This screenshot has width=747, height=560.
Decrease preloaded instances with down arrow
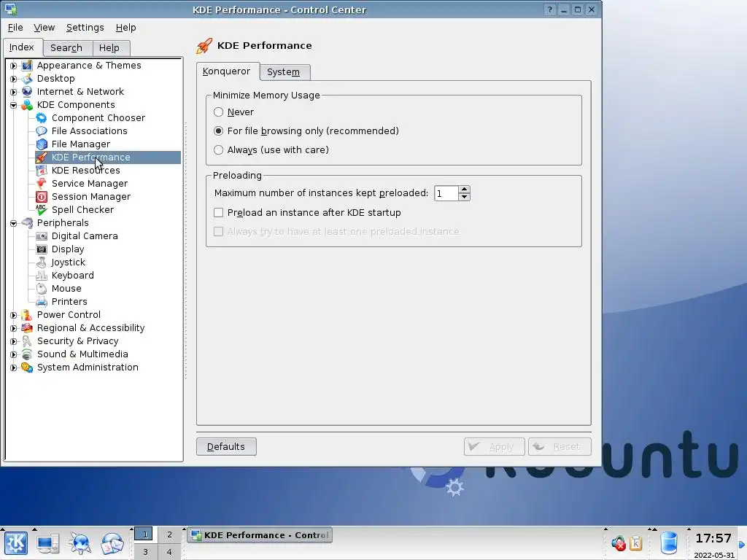click(464, 197)
